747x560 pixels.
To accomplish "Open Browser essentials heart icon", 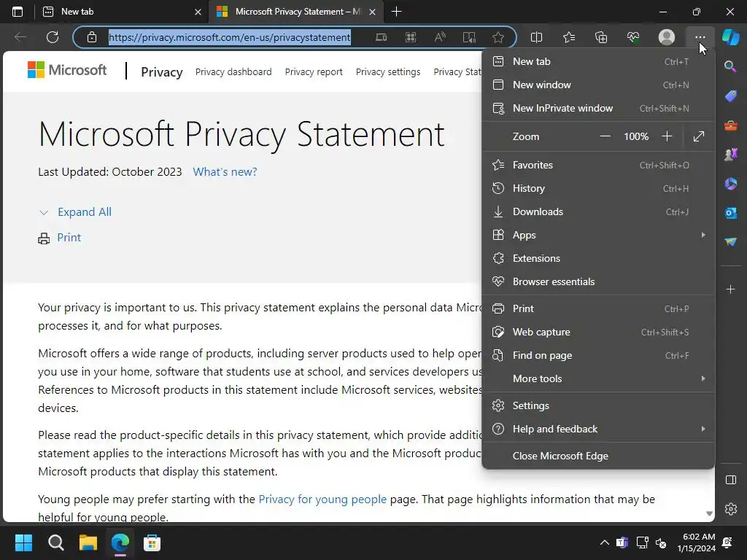I will [x=633, y=37].
